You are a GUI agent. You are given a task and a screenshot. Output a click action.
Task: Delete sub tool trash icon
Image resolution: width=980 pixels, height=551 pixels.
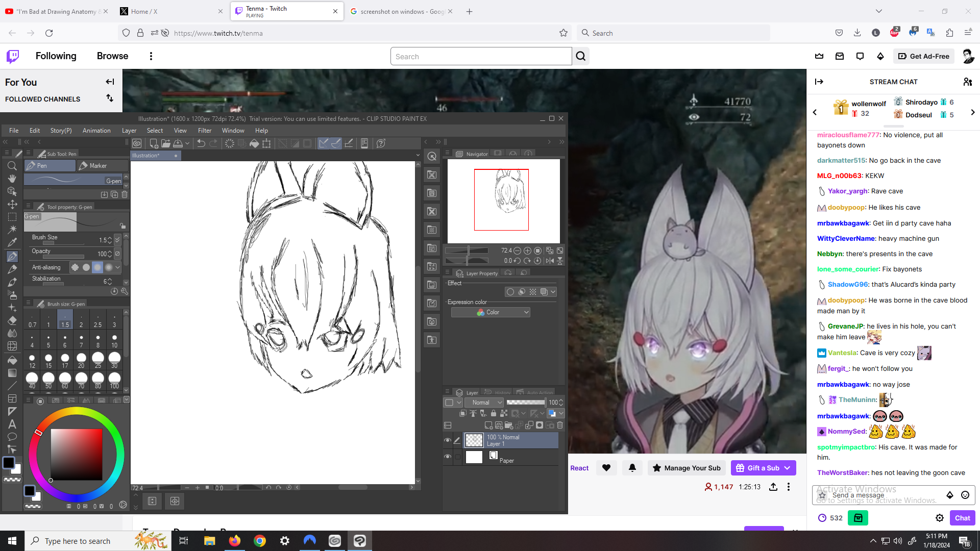125,194
